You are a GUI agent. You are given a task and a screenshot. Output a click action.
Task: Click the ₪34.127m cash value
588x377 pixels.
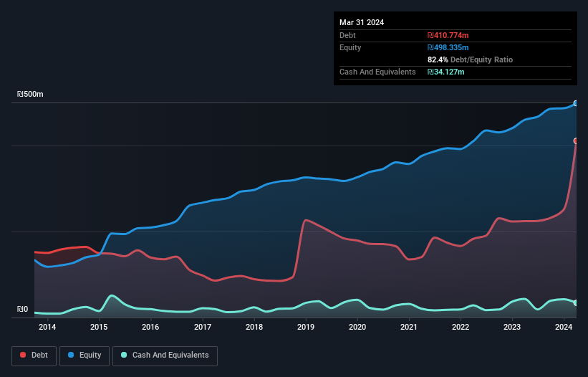coord(446,72)
